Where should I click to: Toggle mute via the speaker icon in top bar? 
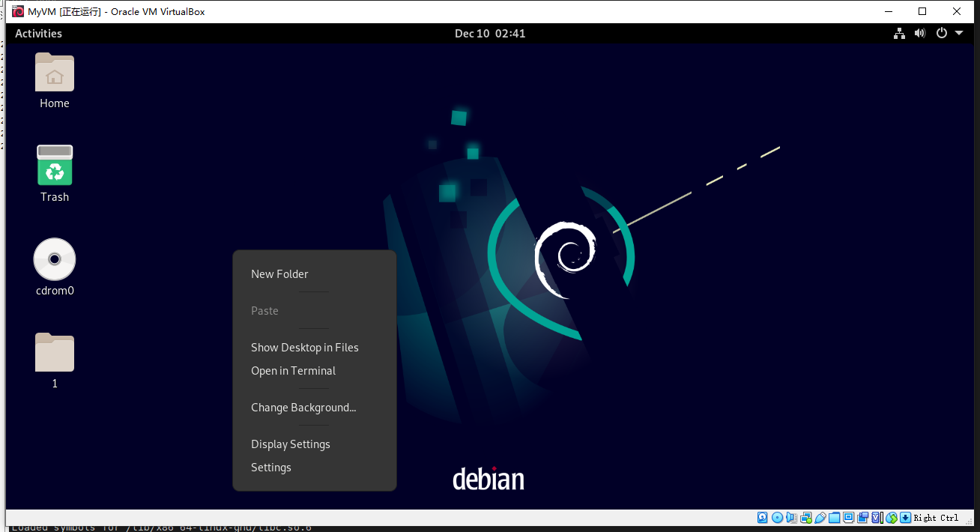point(920,33)
